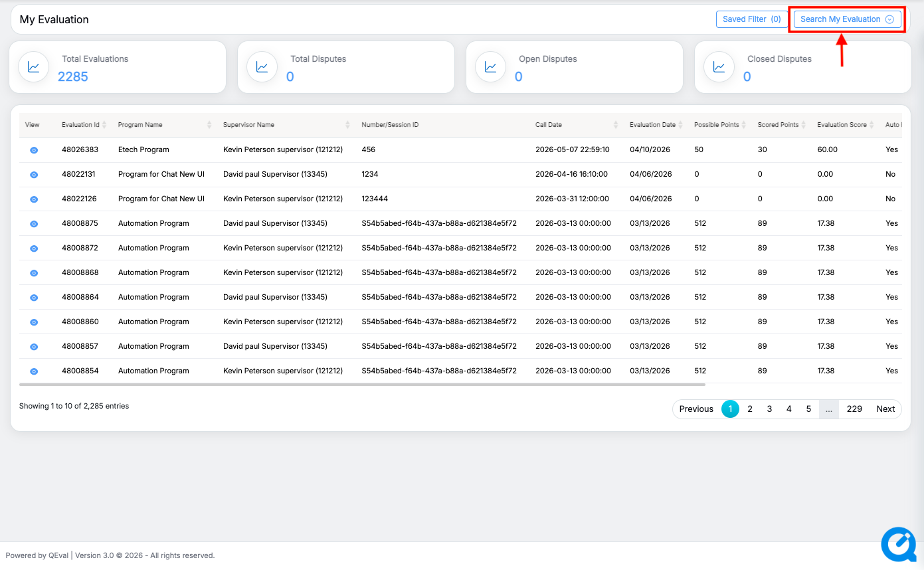Jump to page 229 in pagination
The height and width of the screenshot is (570, 924).
[854, 409]
